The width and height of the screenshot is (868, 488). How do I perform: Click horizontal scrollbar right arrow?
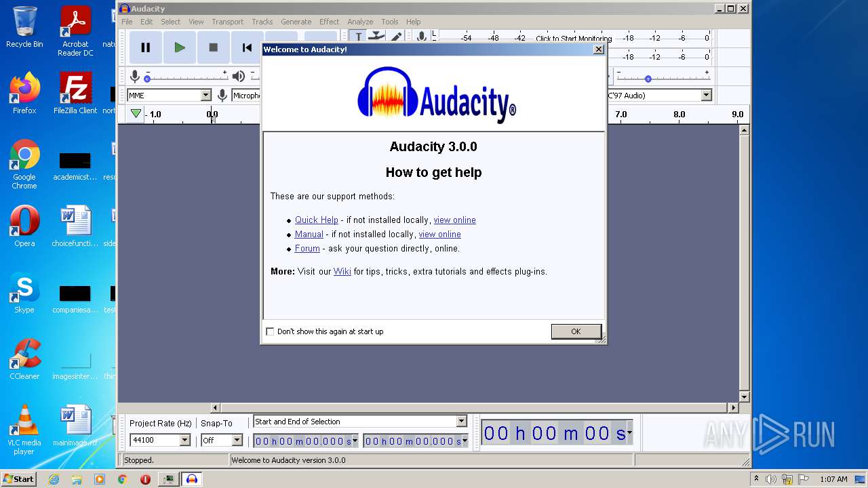click(733, 408)
